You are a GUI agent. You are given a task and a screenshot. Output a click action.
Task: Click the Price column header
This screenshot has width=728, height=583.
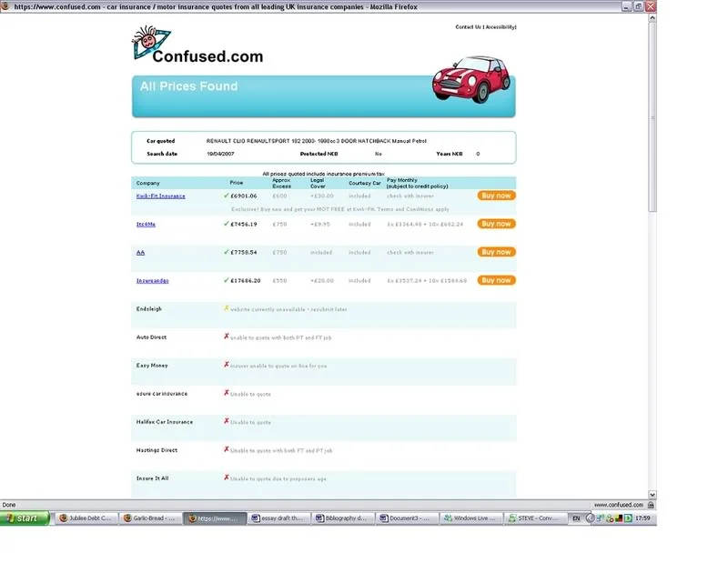tap(237, 183)
